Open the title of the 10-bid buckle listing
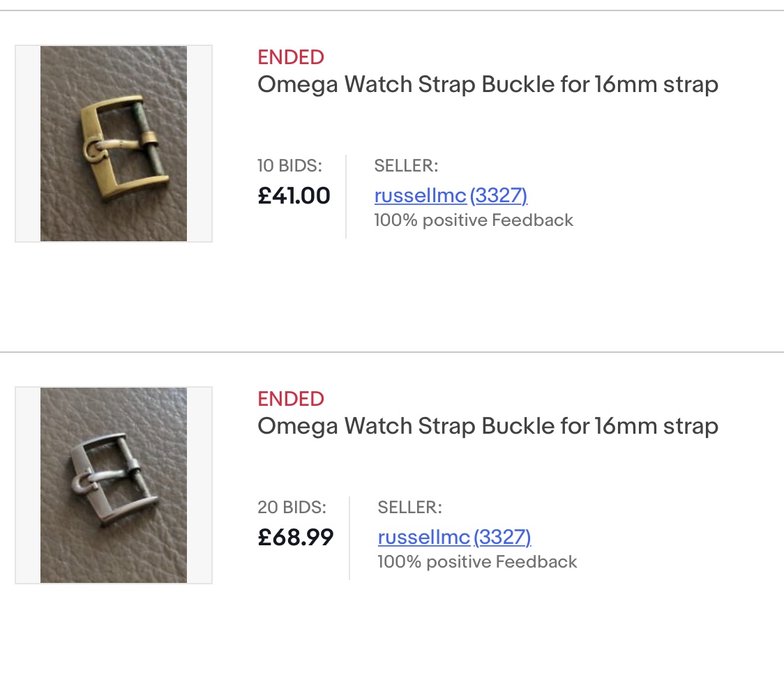The width and height of the screenshot is (784, 691). (488, 85)
